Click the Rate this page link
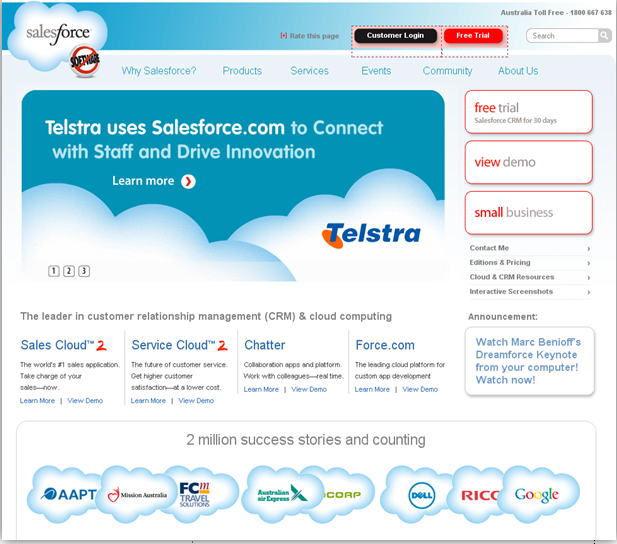Viewport: 617px width, 544px height. point(314,36)
